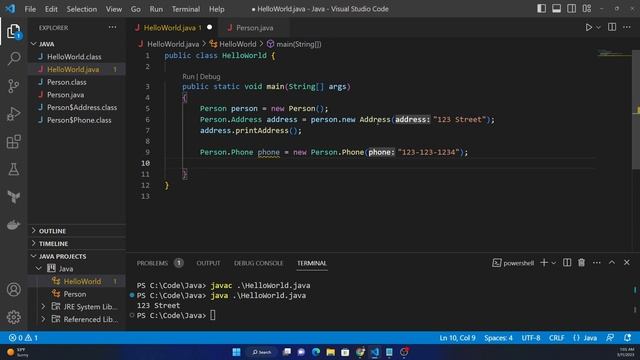The height and width of the screenshot is (360, 640).
Task: Expand the OUTLINE section
Action: (77, 231)
